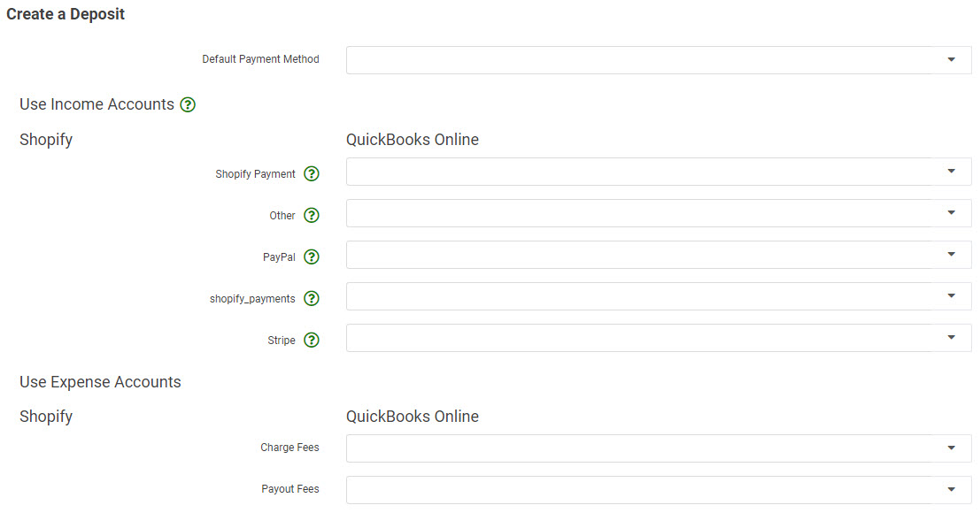
Task: Expand the Charge Fees expense dropdown
Action: (659, 448)
